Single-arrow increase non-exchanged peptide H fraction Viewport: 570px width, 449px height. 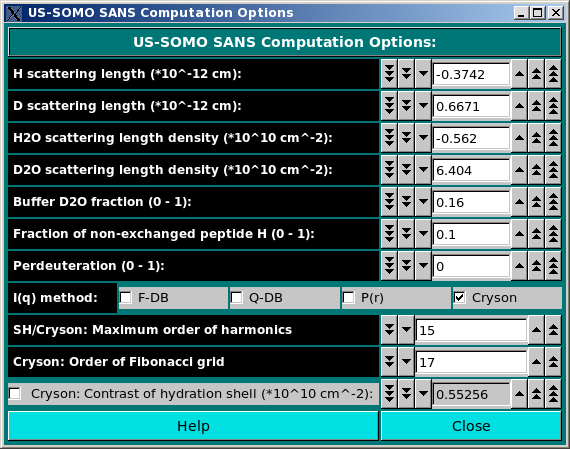(519, 234)
